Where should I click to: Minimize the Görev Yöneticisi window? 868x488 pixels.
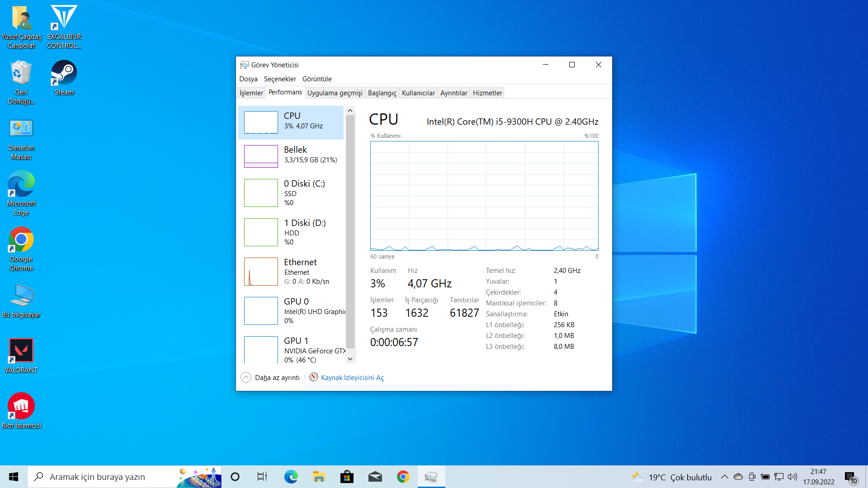click(x=546, y=65)
